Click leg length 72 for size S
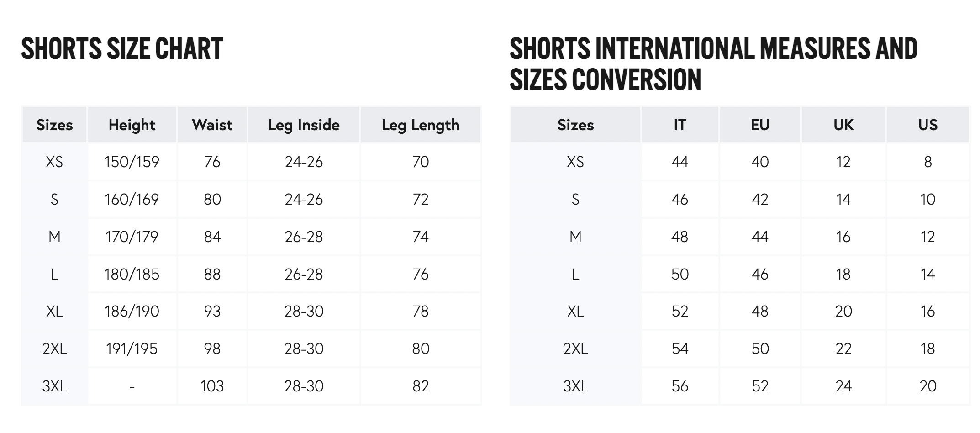 coord(421,199)
